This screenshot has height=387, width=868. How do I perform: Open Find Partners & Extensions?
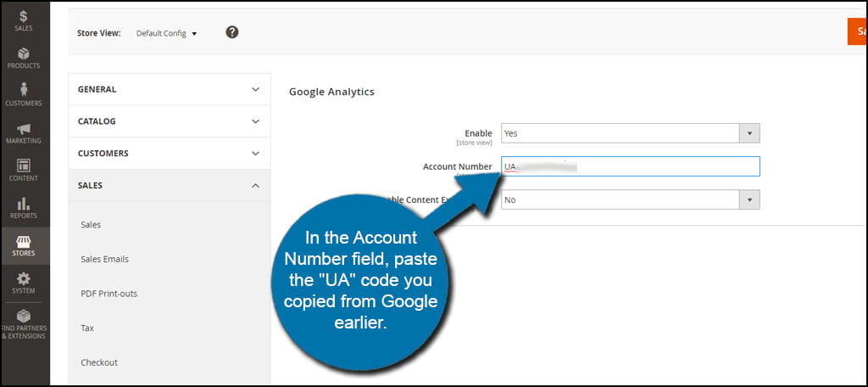click(24, 324)
